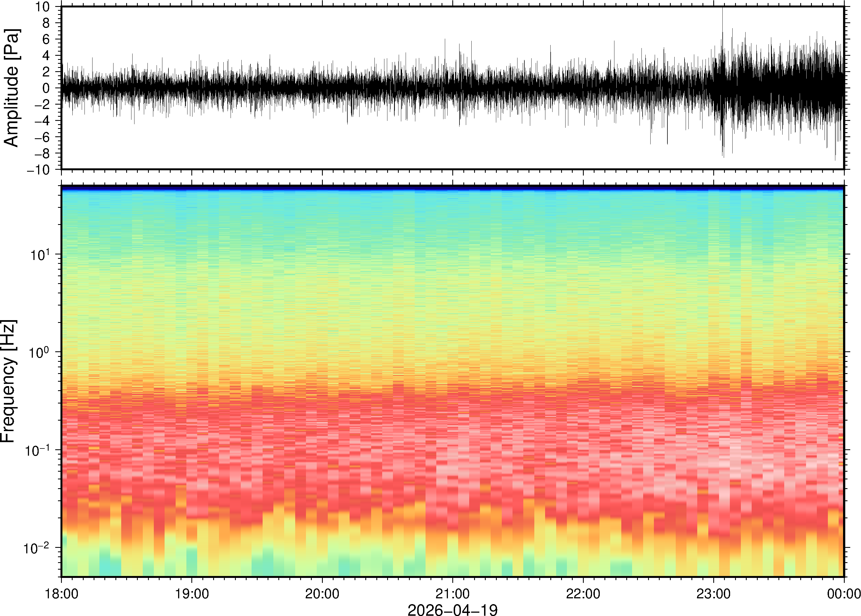Screen dimensions: 861x616
Task: Click the 10⁻¹ frequency tick label
Action: click(37, 450)
